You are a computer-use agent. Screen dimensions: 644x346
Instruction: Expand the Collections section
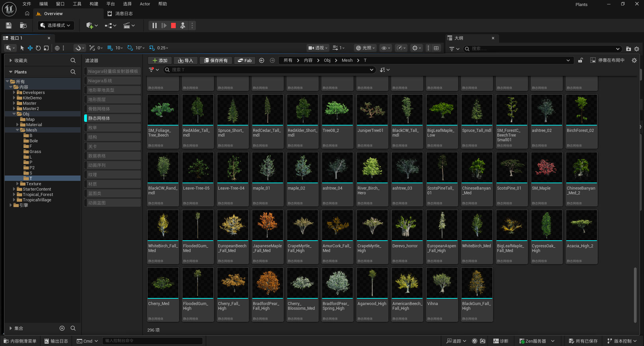pyautogui.click(x=11, y=328)
